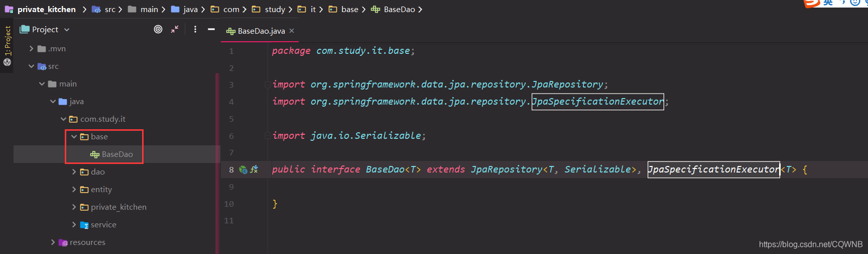Expand the service package
Screen dimensions: 868x254
click(74, 225)
